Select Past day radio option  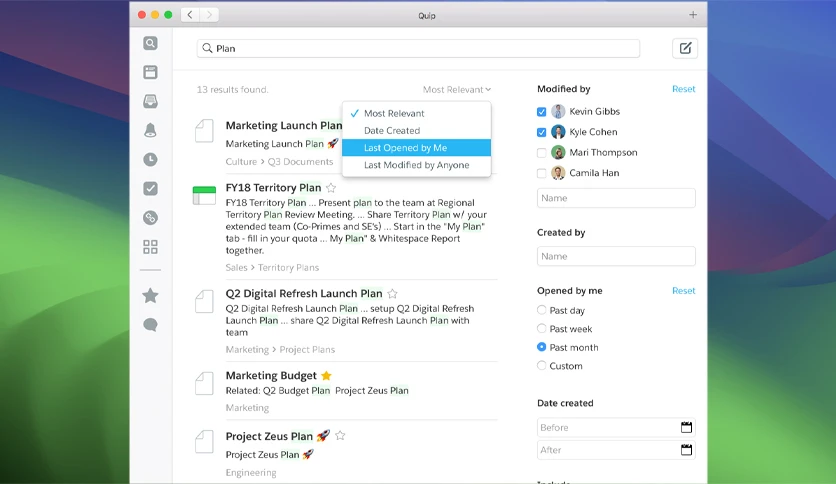point(542,310)
